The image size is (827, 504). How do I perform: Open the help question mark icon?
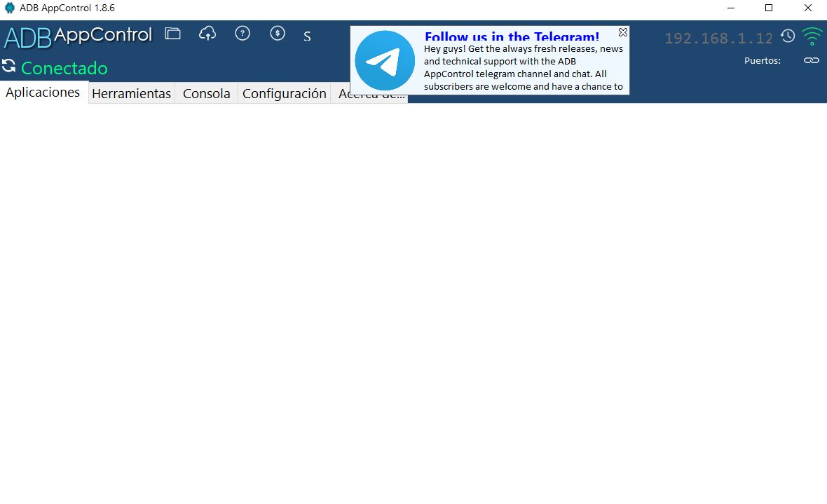242,33
